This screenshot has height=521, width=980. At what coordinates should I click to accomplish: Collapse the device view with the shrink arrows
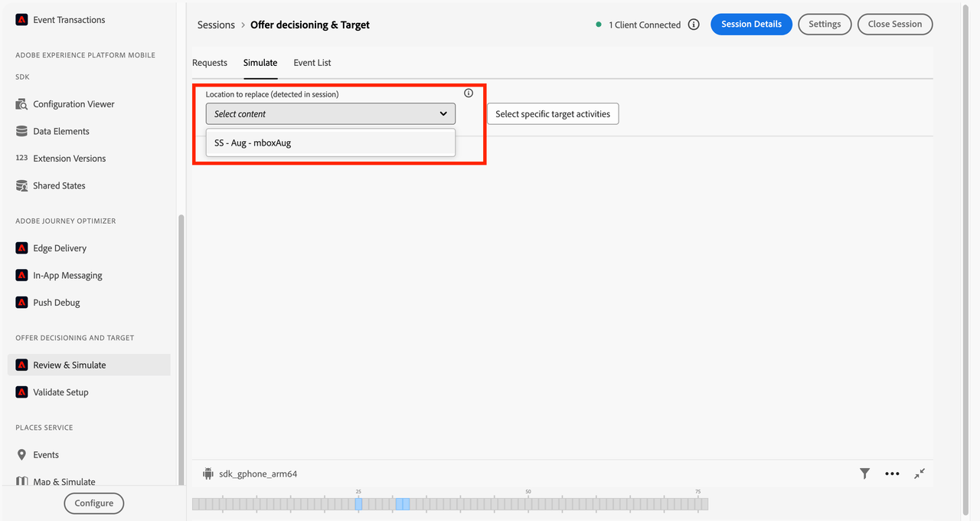[x=920, y=473]
